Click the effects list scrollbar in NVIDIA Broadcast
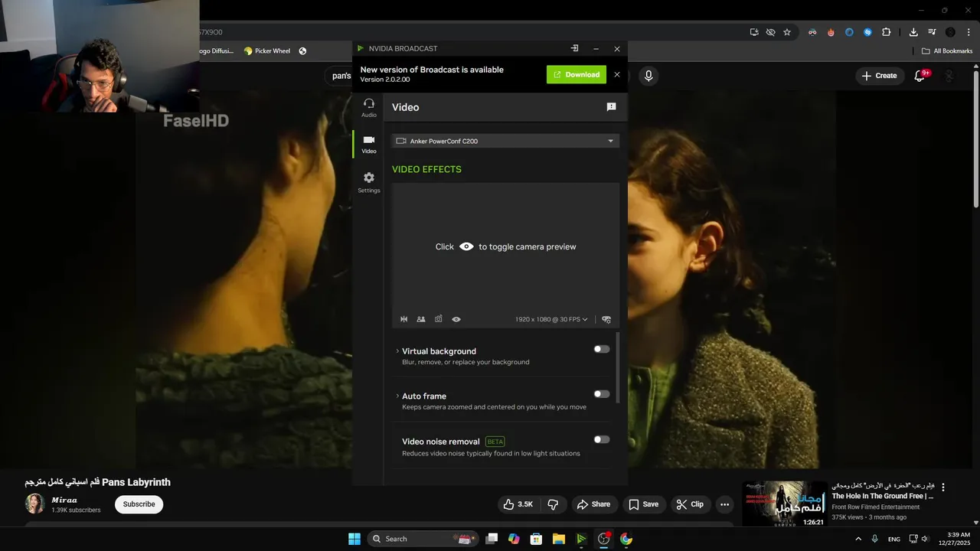 [x=617, y=367]
